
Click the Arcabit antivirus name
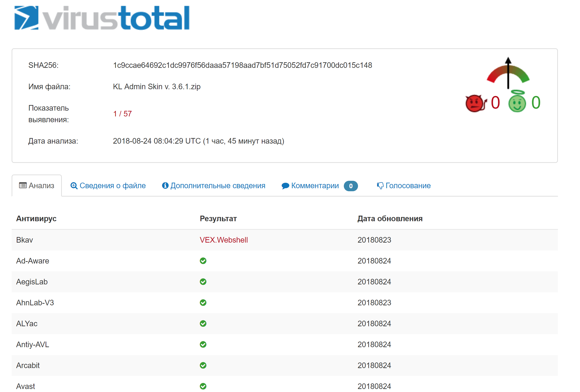coord(28,365)
